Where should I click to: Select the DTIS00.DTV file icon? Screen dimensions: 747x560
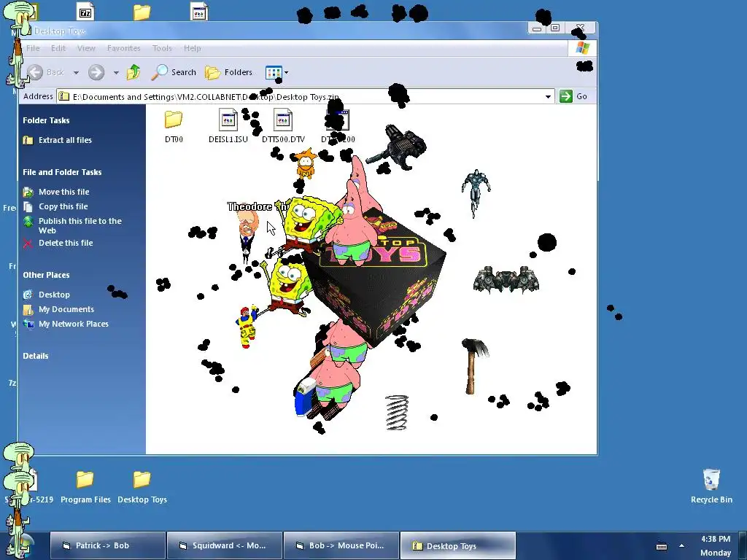(283, 120)
